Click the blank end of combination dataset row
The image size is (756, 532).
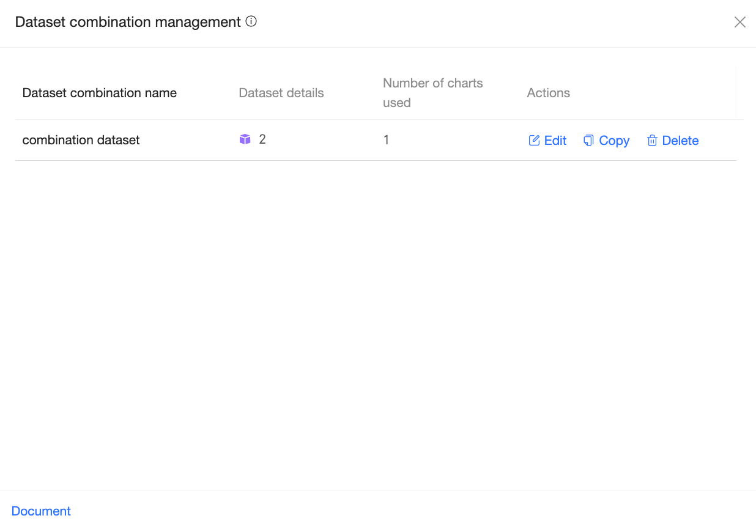pos(718,141)
